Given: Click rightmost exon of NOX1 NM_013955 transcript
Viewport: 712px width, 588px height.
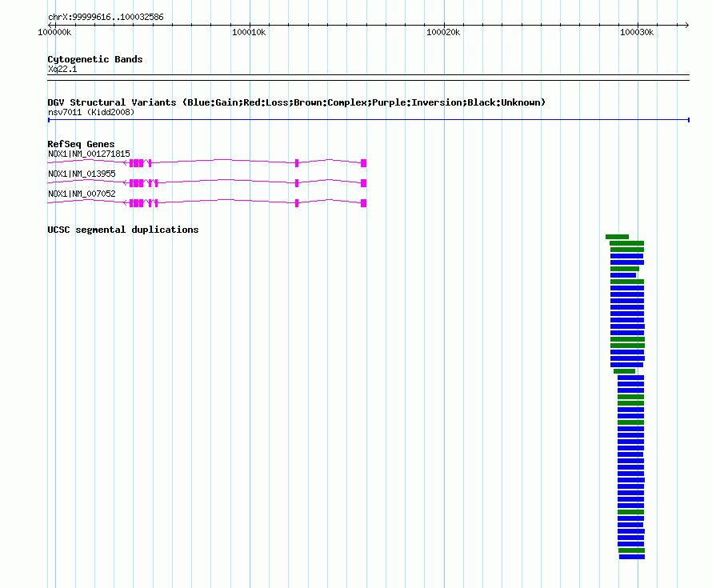Looking at the screenshot, I should pyautogui.click(x=363, y=183).
